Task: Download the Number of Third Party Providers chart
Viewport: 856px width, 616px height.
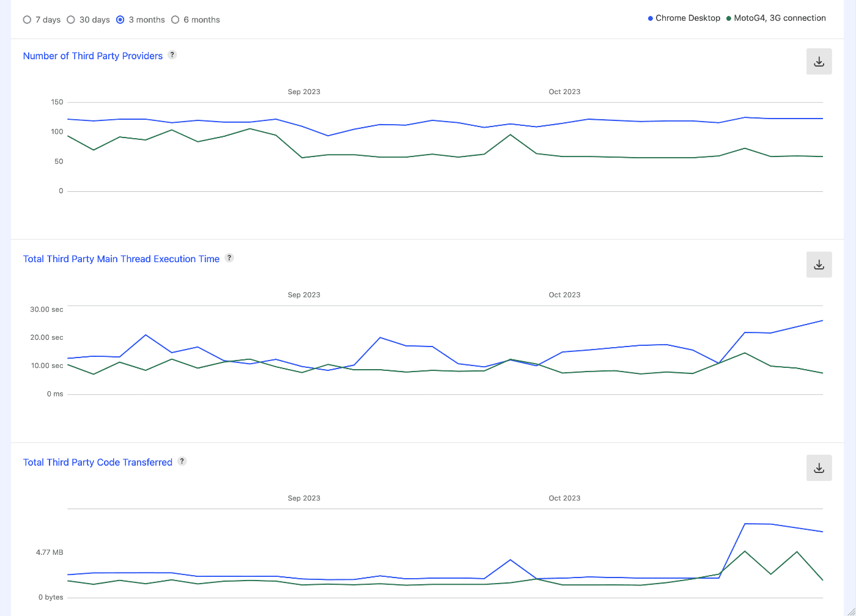Action: (x=819, y=62)
